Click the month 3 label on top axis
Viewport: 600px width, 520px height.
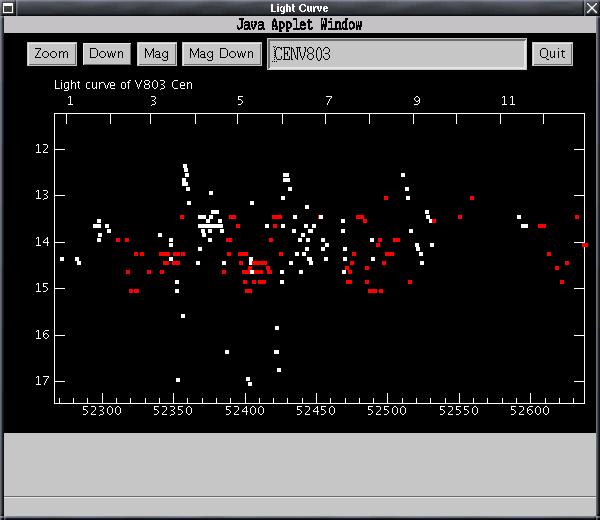pos(153,101)
